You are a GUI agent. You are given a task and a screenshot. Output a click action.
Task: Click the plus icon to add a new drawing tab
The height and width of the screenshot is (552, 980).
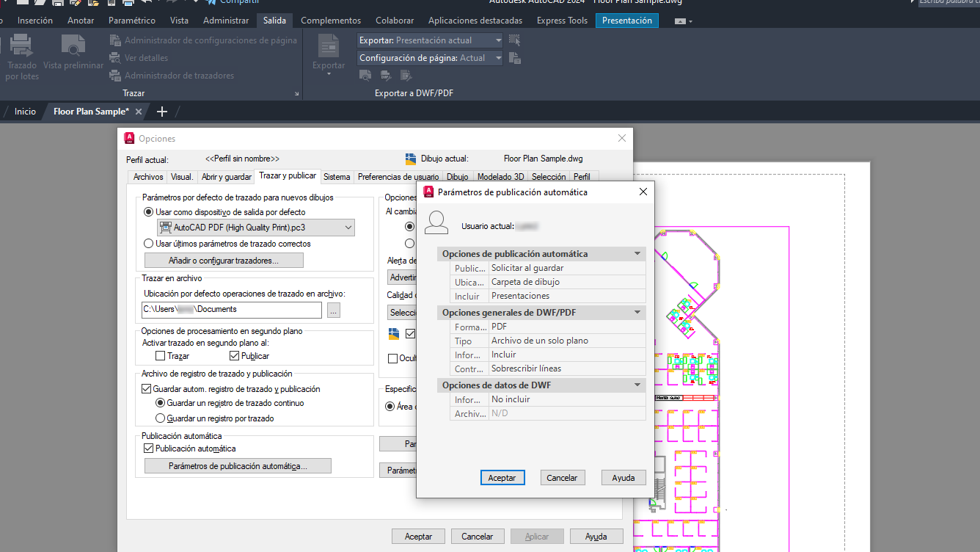click(162, 112)
